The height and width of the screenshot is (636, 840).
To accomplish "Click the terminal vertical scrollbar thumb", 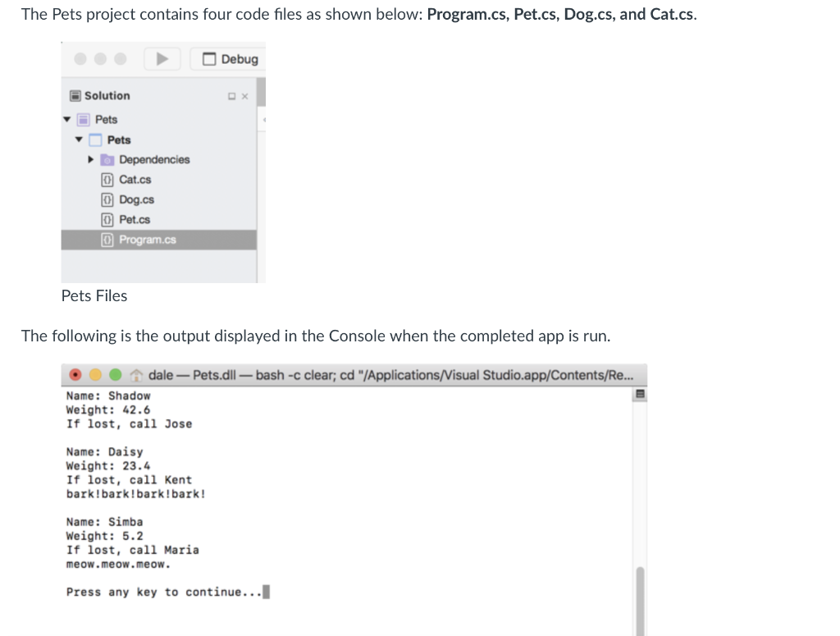I will [640, 601].
